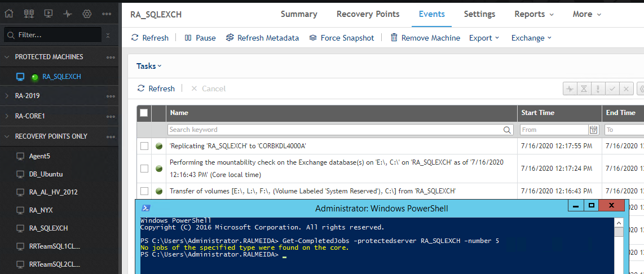Open the Exchange dropdown
The width and height of the screenshot is (644, 274).
pyautogui.click(x=531, y=38)
